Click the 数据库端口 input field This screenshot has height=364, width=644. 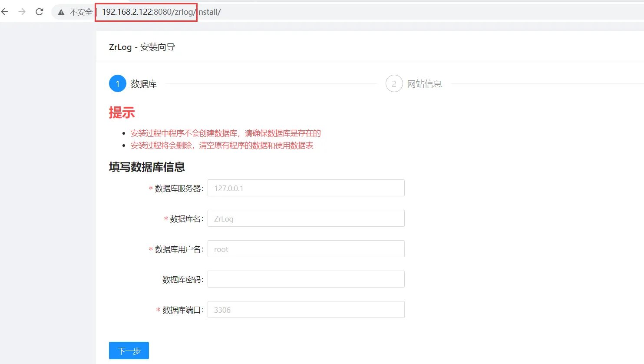(x=306, y=310)
